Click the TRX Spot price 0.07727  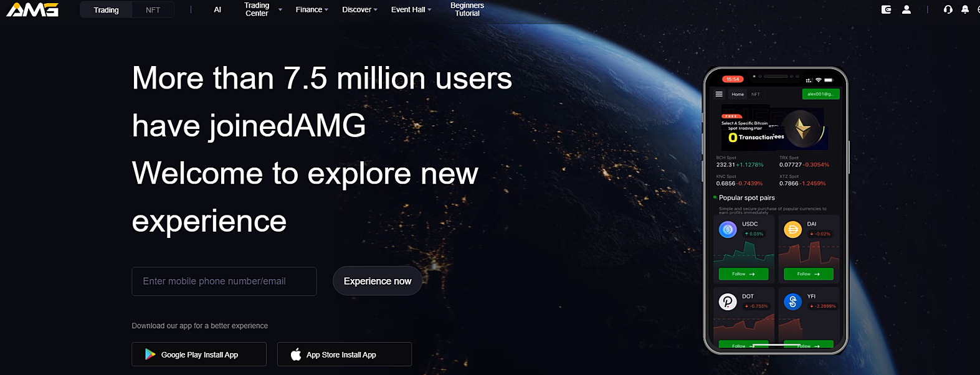coord(790,165)
